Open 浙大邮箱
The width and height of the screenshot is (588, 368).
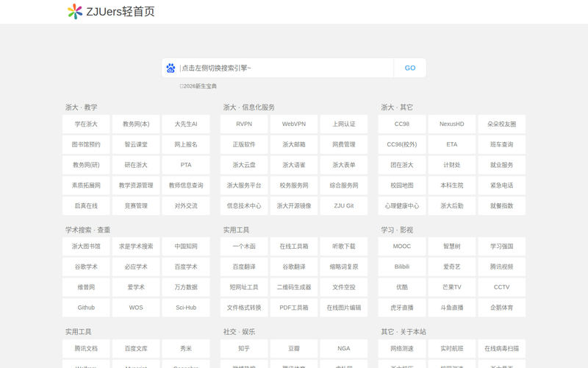pyautogui.click(x=294, y=144)
